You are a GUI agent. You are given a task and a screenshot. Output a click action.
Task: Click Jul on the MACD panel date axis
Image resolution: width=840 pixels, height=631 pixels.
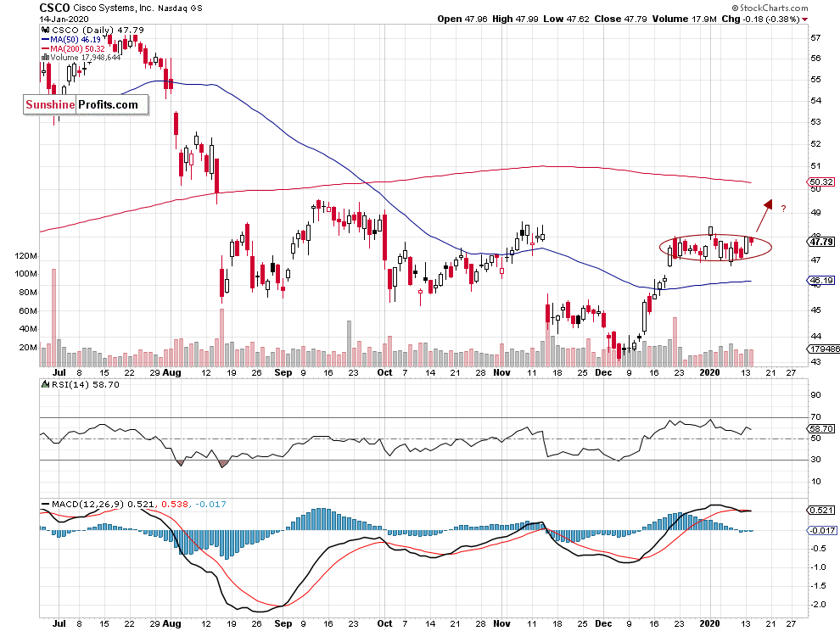(x=59, y=623)
